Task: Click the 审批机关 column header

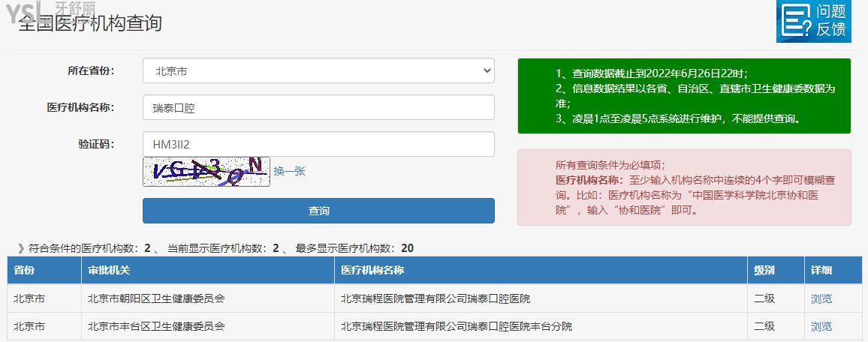Action: pyautogui.click(x=207, y=270)
